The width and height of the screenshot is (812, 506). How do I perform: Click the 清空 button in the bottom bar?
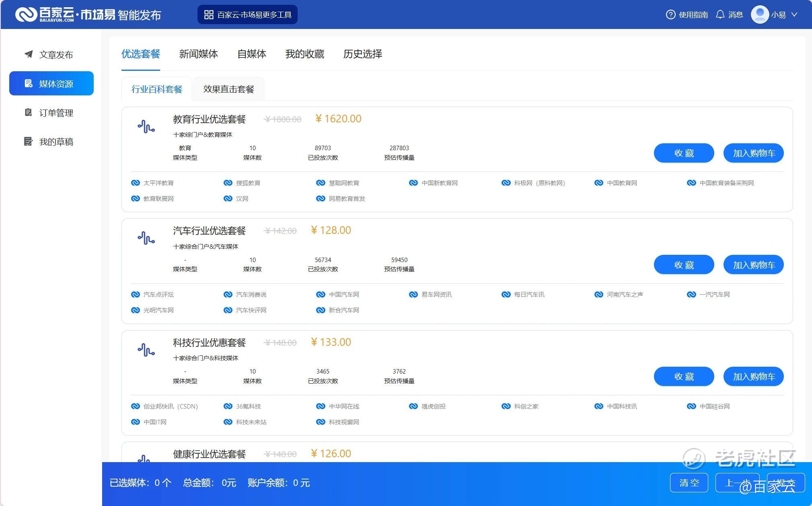(689, 483)
